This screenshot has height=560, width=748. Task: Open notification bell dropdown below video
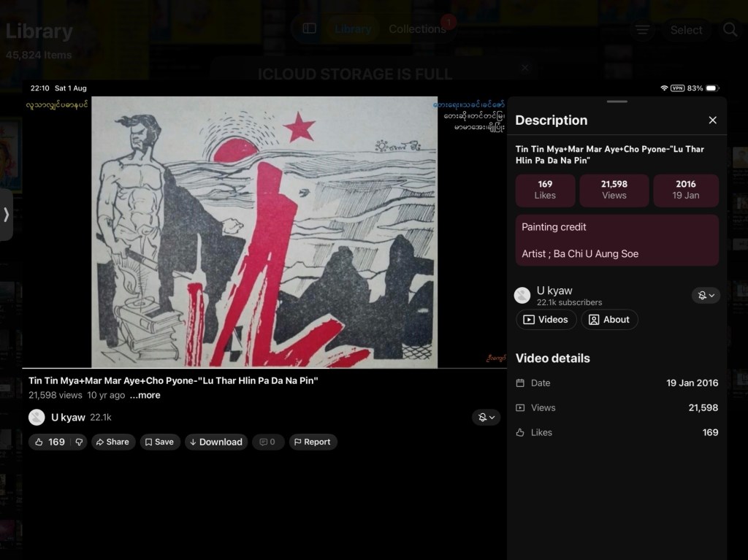[x=486, y=418]
